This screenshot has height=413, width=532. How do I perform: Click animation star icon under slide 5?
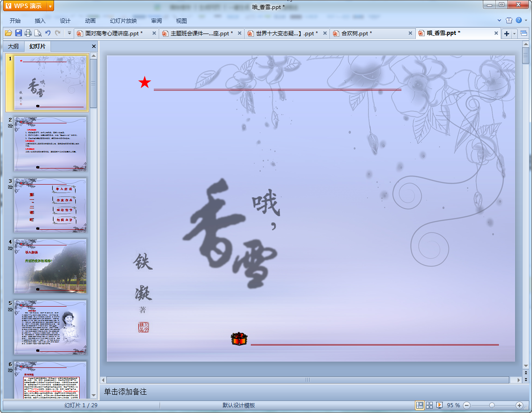pos(10,310)
